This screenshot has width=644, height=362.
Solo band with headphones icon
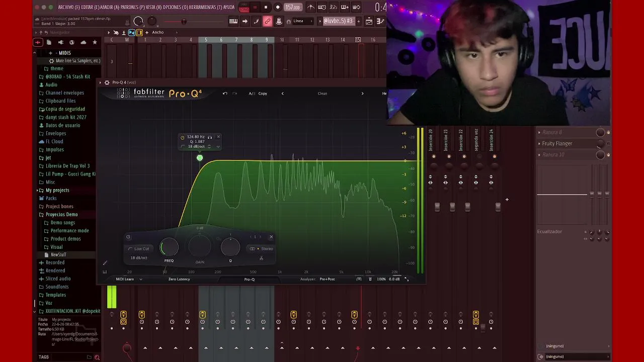[210, 137]
